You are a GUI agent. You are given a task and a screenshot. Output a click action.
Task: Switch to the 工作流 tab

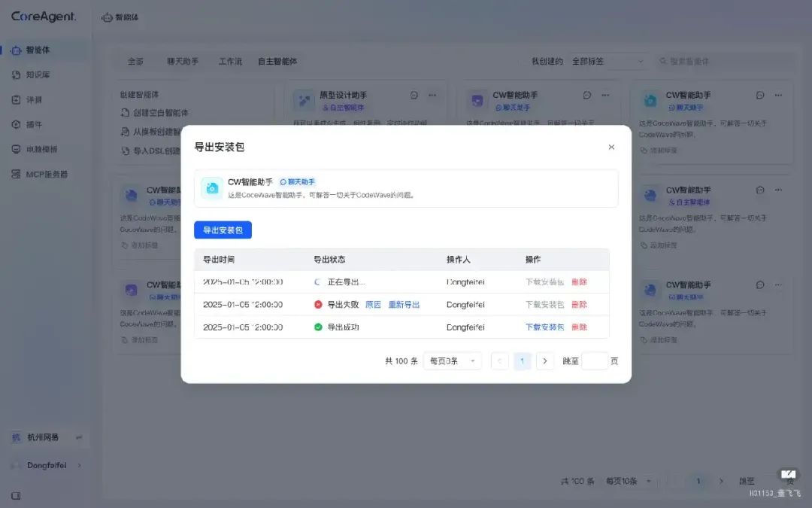click(230, 61)
